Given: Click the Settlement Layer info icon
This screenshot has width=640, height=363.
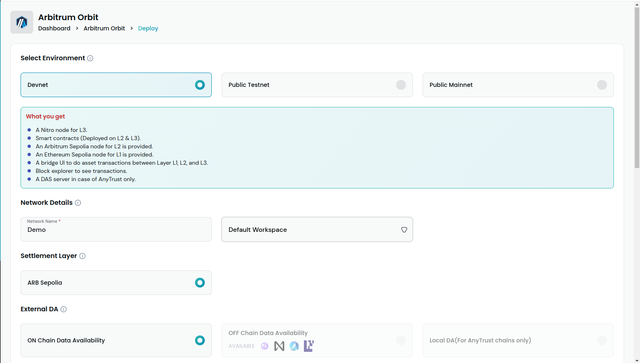Looking at the screenshot, I should [x=82, y=256].
